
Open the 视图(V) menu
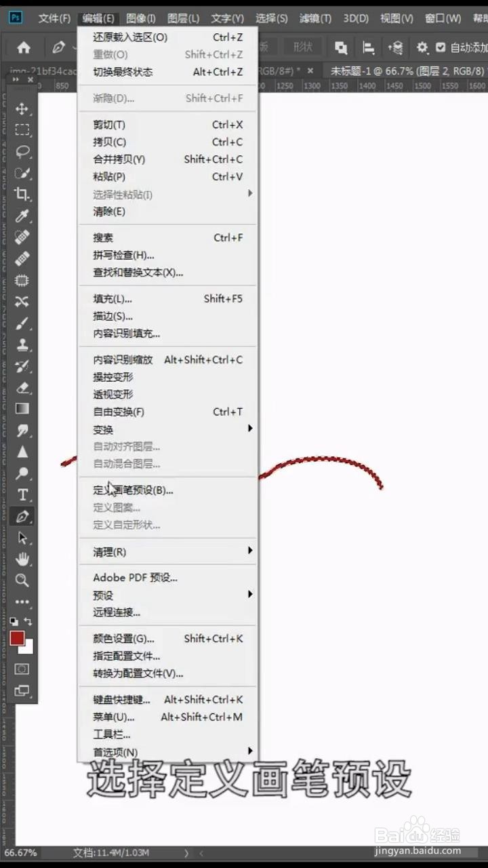(x=396, y=18)
